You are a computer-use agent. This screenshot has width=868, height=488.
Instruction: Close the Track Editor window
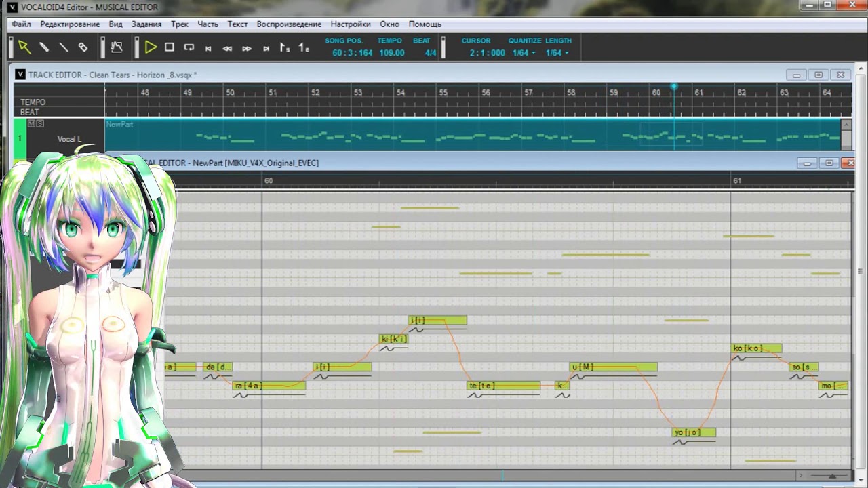840,75
